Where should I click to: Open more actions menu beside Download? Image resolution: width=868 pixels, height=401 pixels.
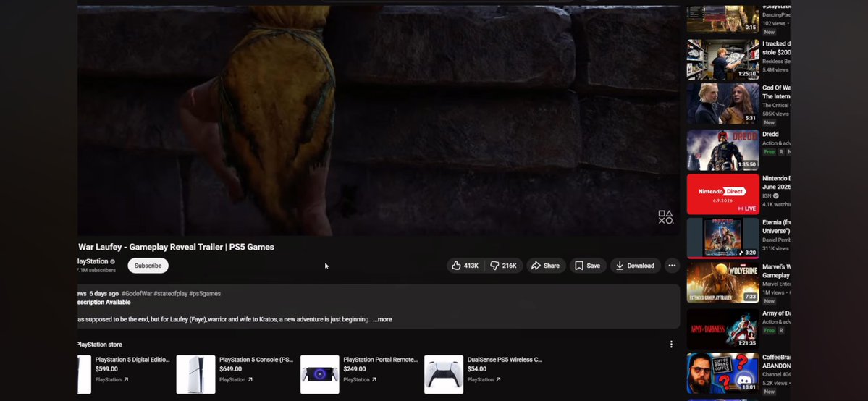point(672,266)
